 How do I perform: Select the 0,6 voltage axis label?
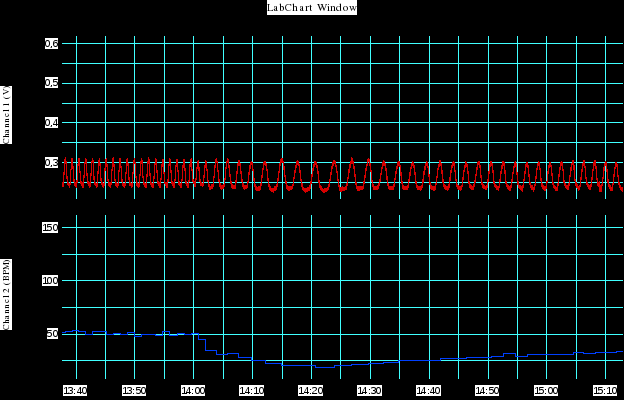tap(52, 44)
